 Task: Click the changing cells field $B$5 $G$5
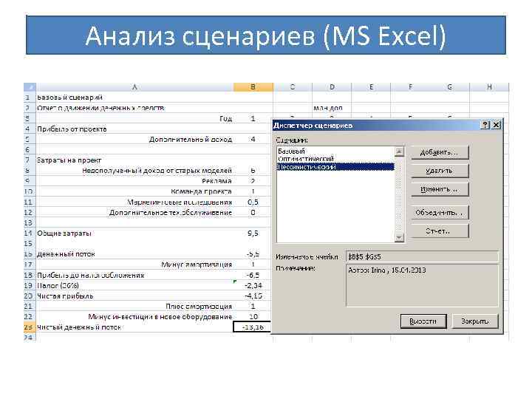click(x=422, y=257)
